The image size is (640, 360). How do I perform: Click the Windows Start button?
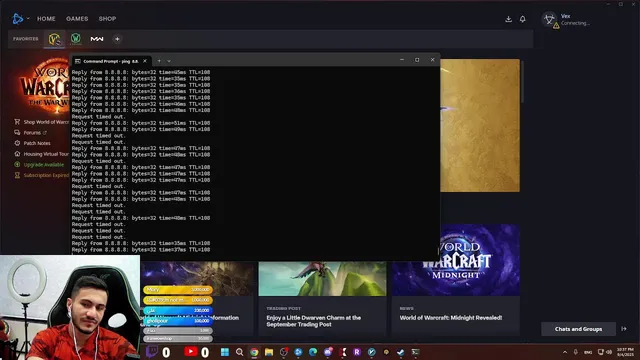(x=225, y=352)
